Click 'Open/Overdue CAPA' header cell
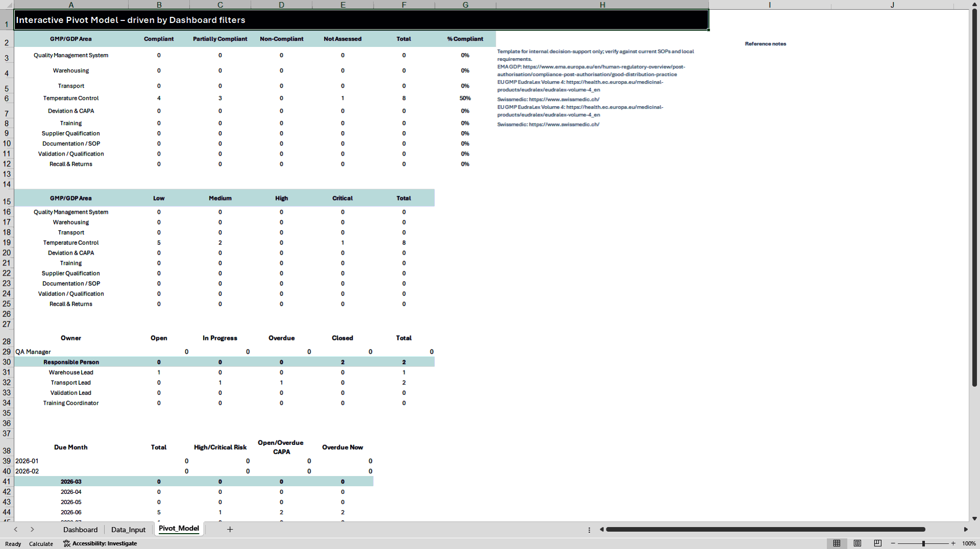Screen dimensions: 980x549 [281, 447]
